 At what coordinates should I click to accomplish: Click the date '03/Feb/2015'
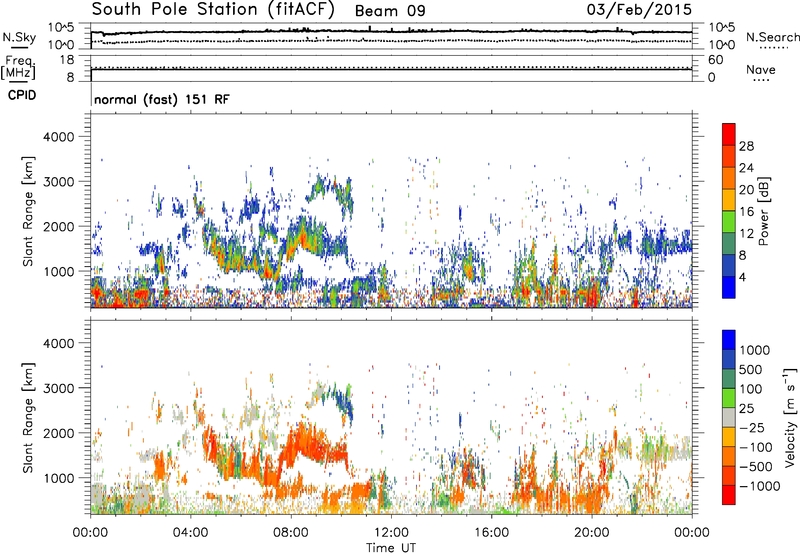click(639, 10)
